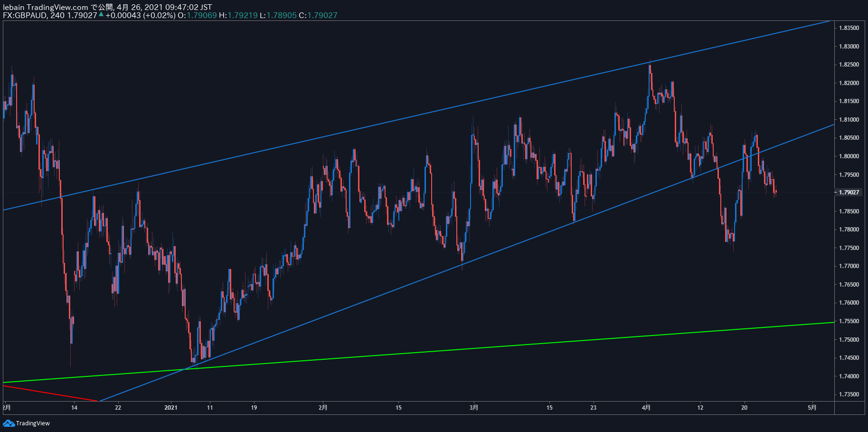Click the 2021 label on time axis
The height and width of the screenshot is (432, 868).
click(170, 407)
